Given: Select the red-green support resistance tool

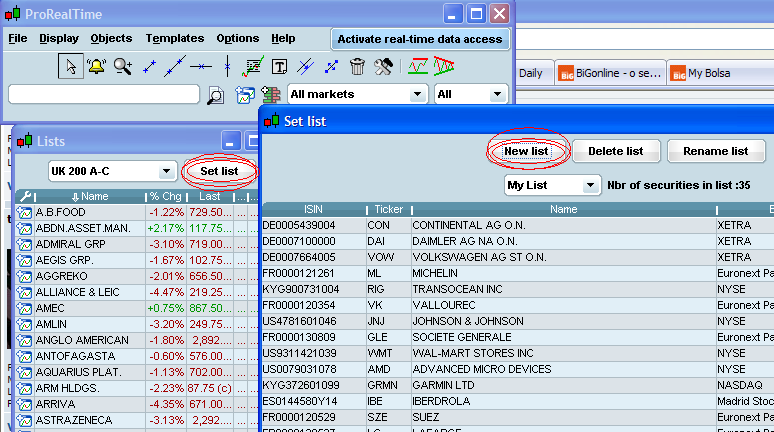Looking at the screenshot, I should 418,66.
